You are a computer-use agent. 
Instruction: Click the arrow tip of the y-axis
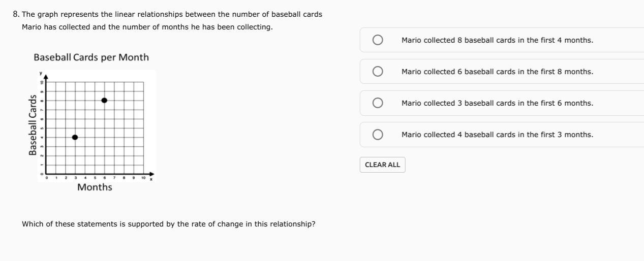pos(46,77)
